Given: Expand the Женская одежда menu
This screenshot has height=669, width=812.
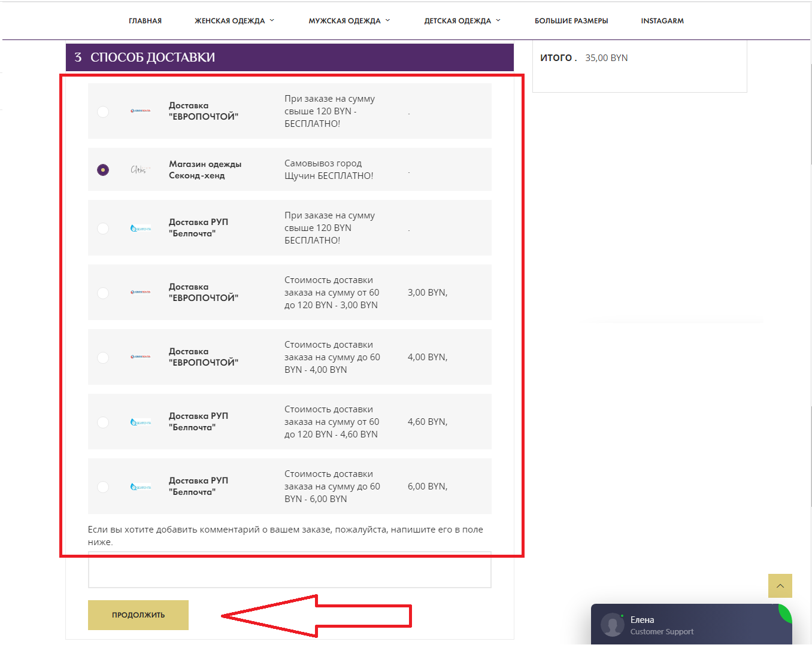Looking at the screenshot, I should tap(234, 21).
